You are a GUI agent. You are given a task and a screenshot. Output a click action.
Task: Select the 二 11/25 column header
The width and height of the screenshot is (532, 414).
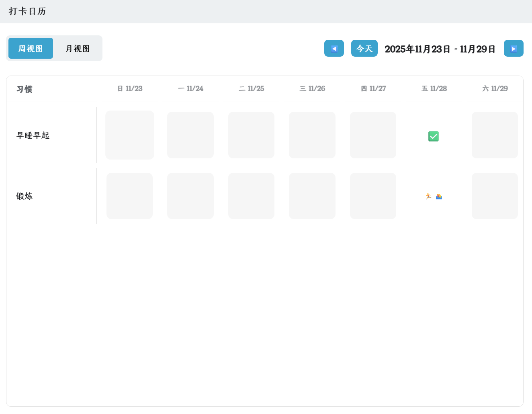coord(252,88)
